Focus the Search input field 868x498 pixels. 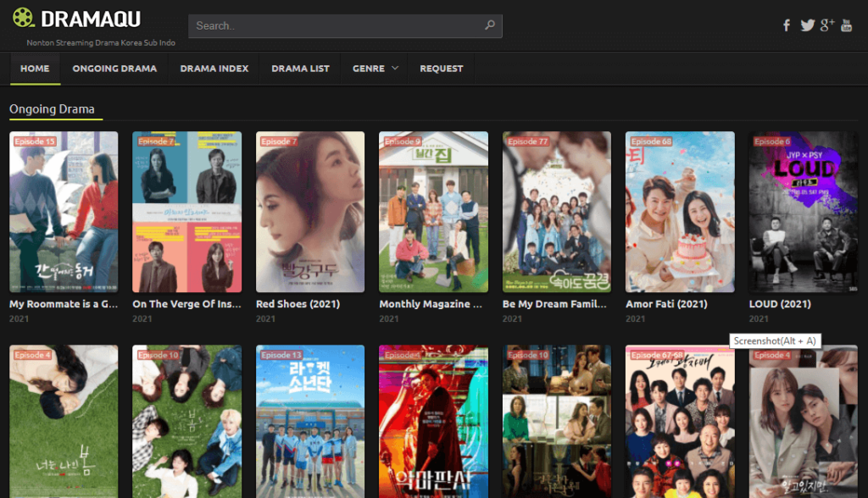coord(345,26)
